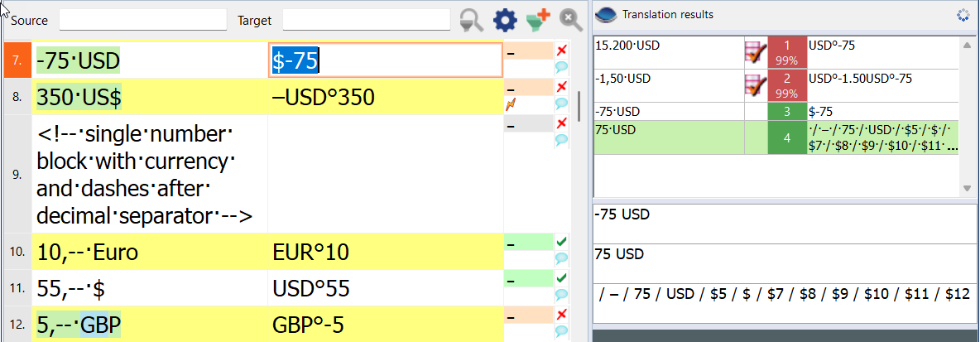Click result 3 target text '$-75'

tap(820, 112)
